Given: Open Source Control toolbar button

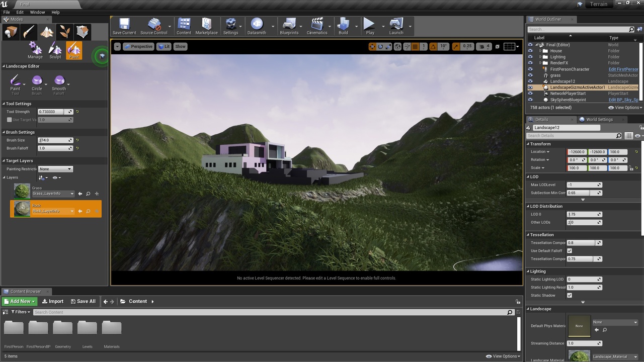Looking at the screenshot, I should 154,27.
